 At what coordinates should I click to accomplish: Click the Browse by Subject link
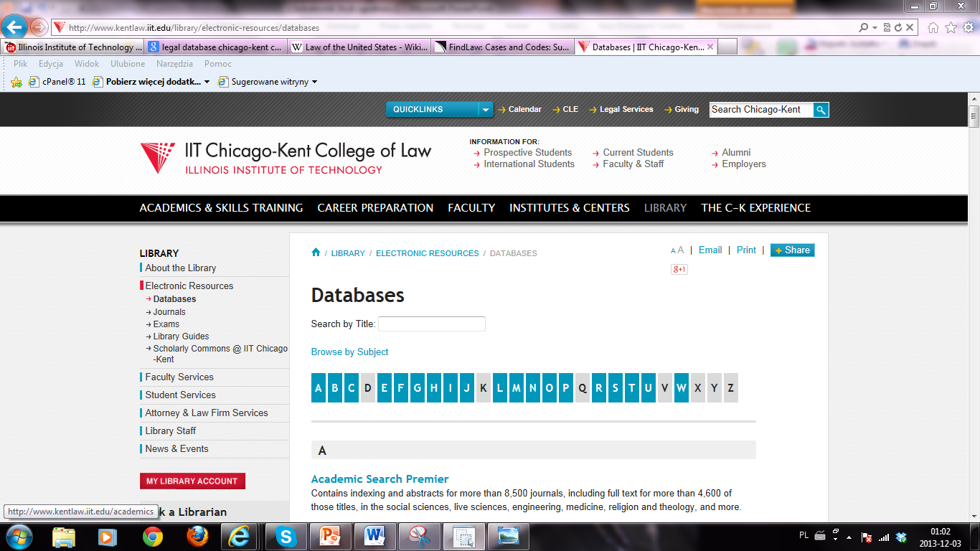(349, 352)
